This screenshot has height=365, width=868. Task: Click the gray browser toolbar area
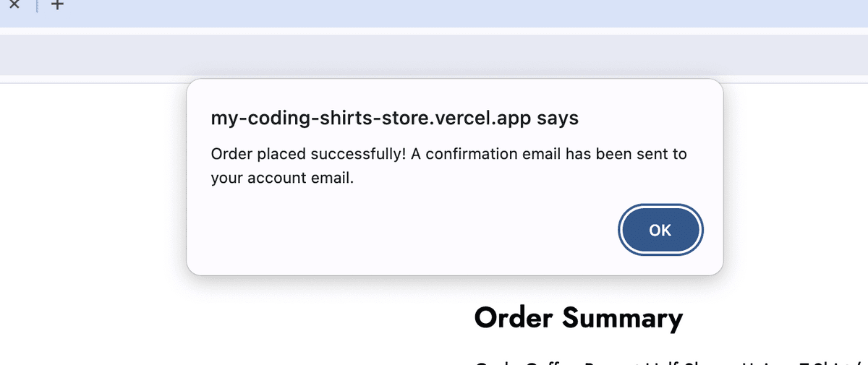(434, 54)
